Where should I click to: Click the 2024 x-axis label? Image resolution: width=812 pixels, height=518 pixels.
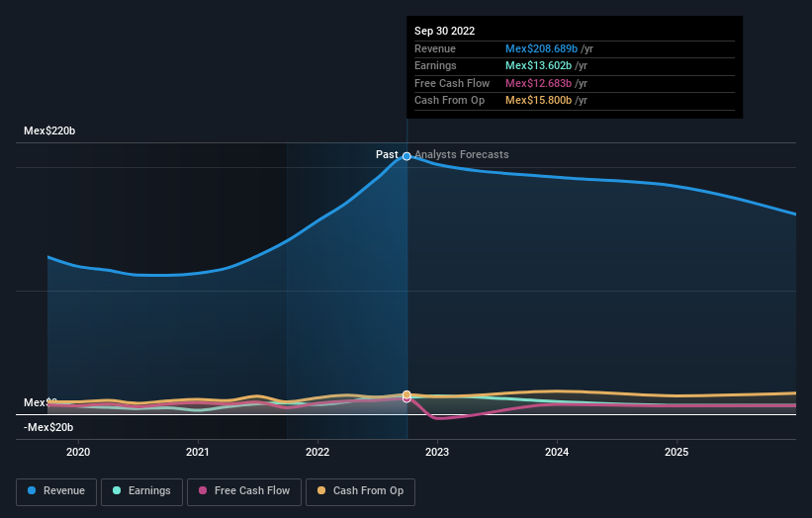click(557, 453)
